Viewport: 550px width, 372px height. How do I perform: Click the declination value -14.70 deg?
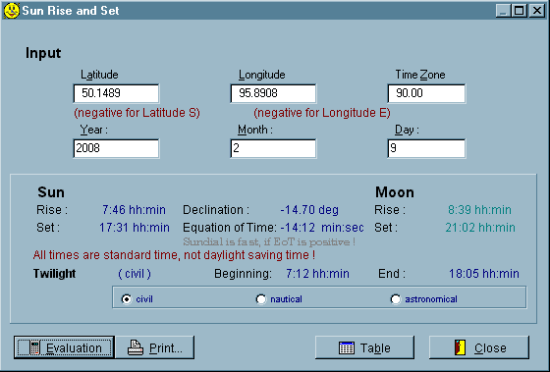tap(309, 210)
